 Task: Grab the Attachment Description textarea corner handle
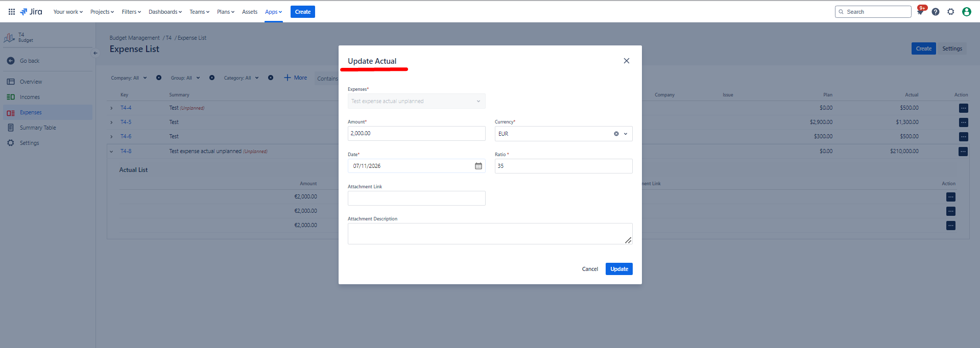point(628,240)
